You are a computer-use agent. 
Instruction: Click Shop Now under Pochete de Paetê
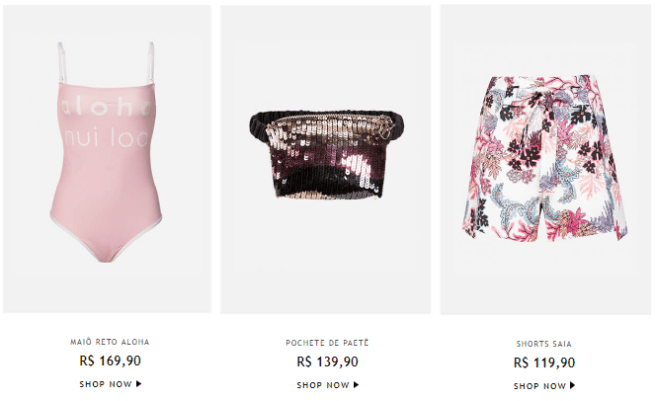(x=328, y=385)
